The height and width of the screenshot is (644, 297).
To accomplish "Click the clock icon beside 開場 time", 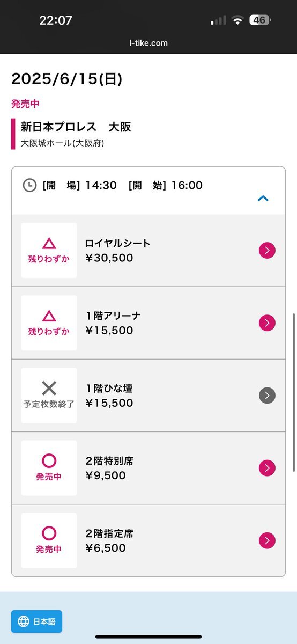I will coord(29,185).
